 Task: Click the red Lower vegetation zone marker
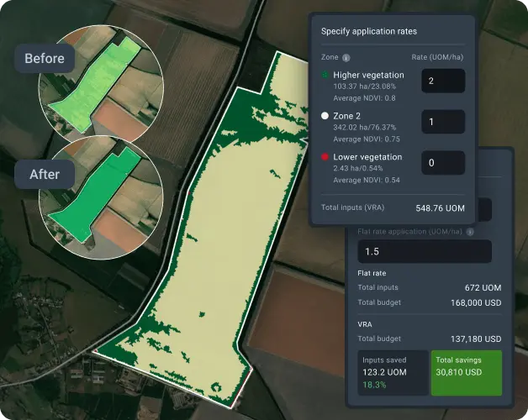pos(325,157)
